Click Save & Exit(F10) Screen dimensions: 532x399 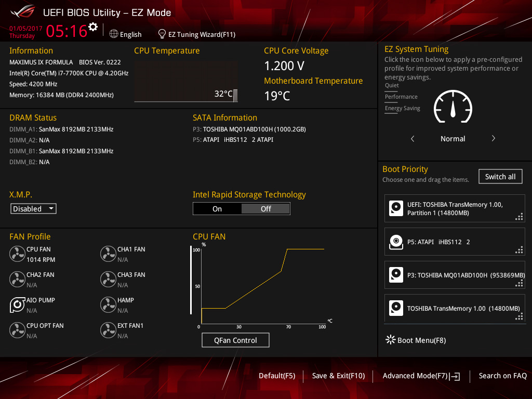pyautogui.click(x=338, y=376)
